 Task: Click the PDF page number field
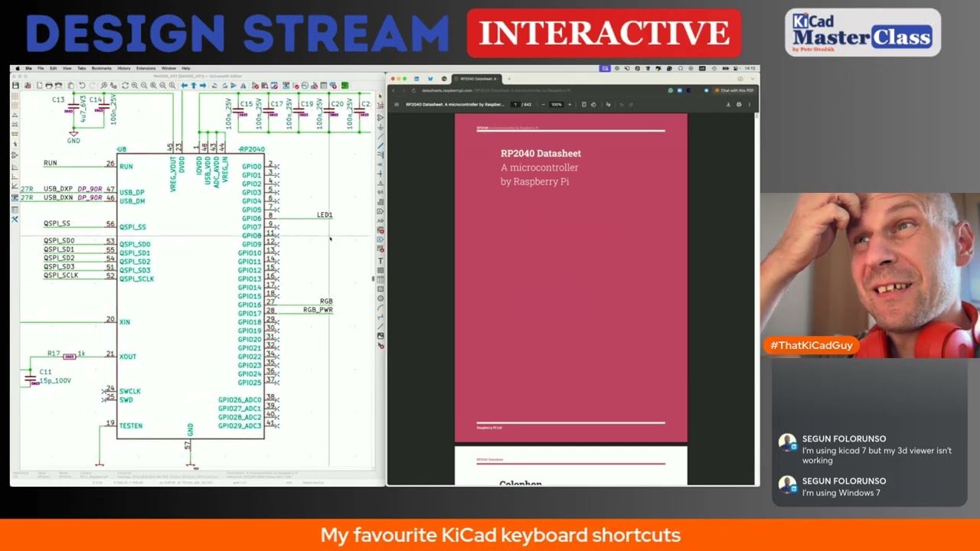[x=516, y=104]
